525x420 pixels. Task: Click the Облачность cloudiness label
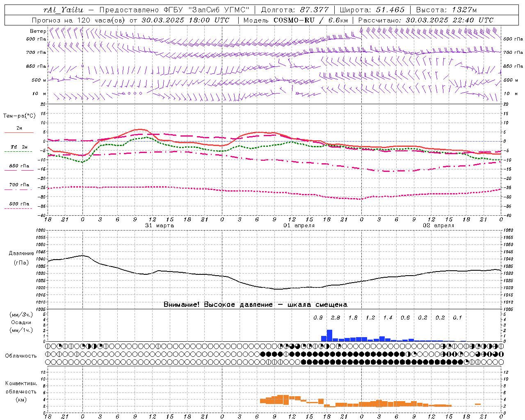click(21, 356)
